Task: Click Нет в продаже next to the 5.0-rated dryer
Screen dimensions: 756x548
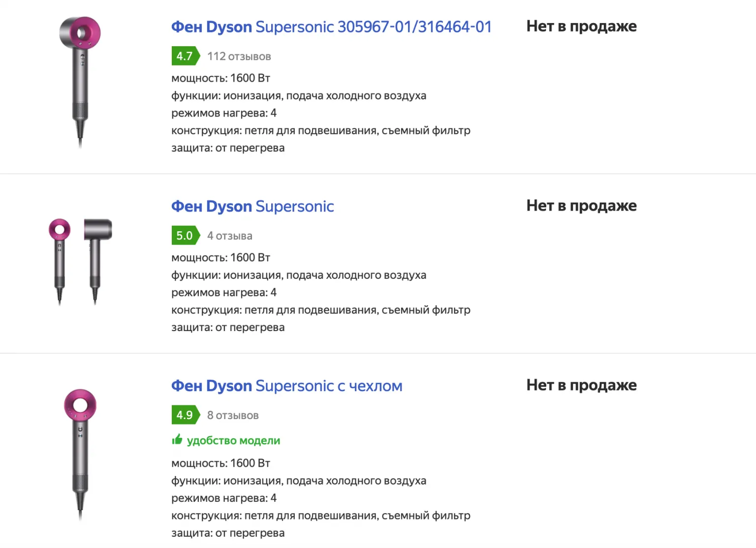Action: coord(581,206)
